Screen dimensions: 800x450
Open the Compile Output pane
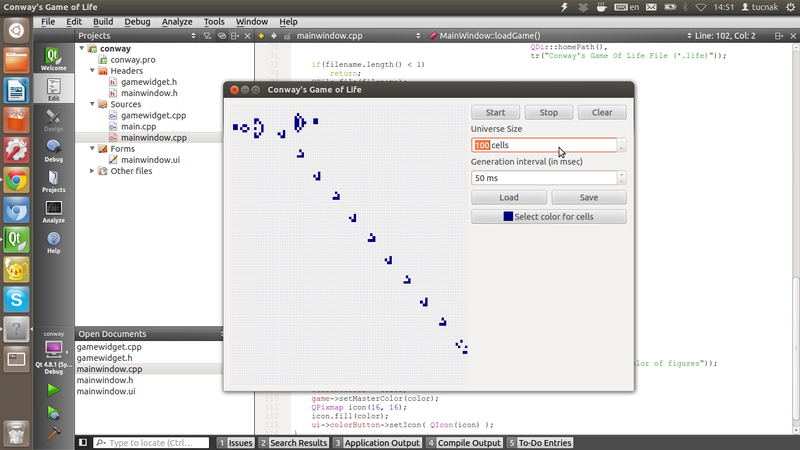(464, 442)
